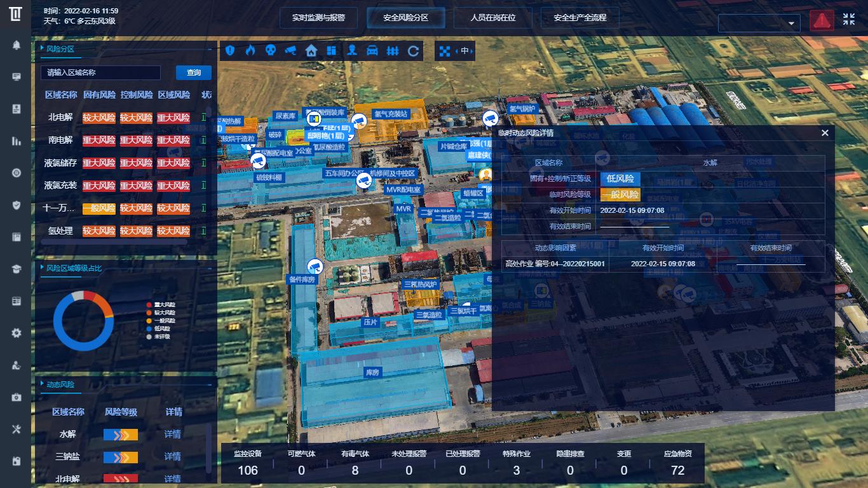The width and height of the screenshot is (868, 488).
Task: Toggle the worker personnel layer icon
Action: click(x=351, y=51)
